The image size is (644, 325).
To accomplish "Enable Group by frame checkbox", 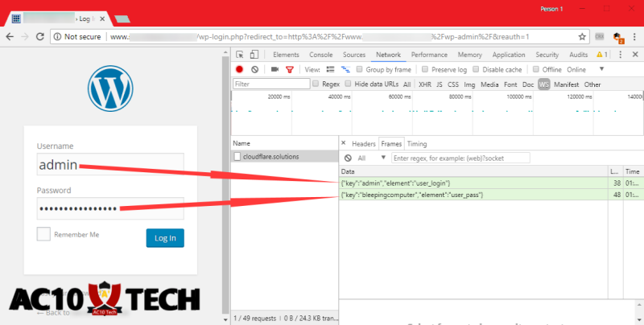I will point(359,69).
